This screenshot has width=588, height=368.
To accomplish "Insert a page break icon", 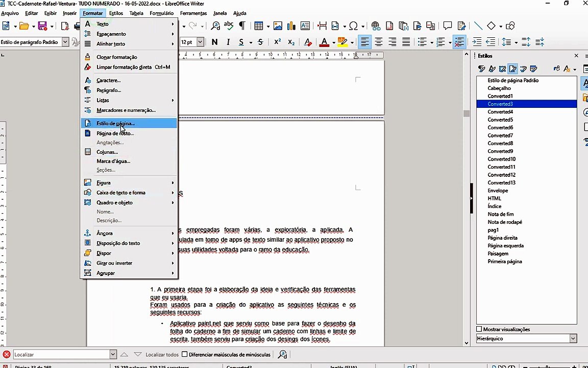I will tap(322, 26).
